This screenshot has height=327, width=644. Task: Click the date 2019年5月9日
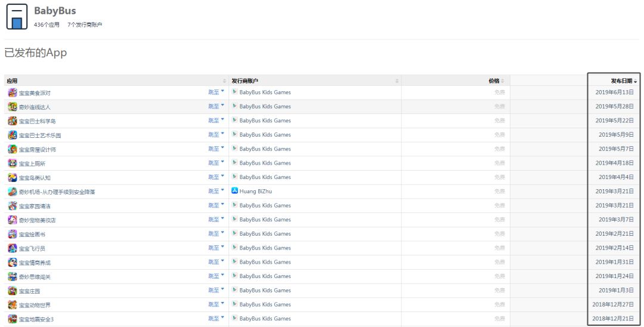(x=616, y=134)
